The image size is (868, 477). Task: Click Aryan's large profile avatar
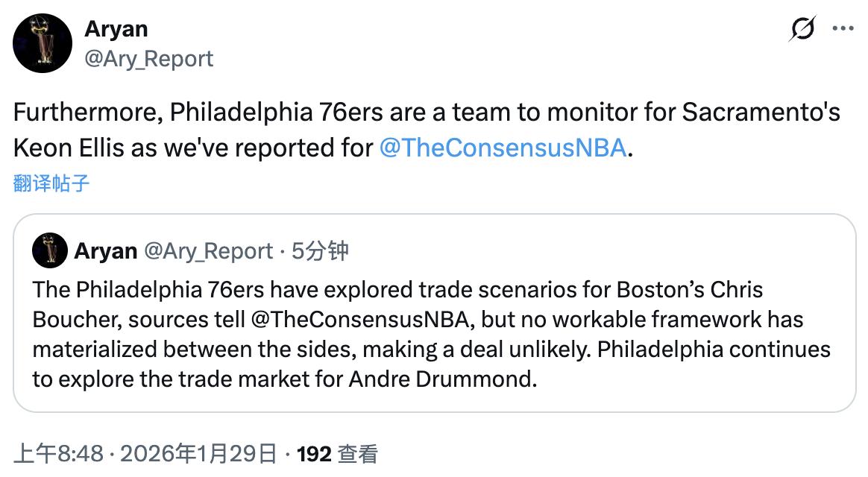(43, 43)
